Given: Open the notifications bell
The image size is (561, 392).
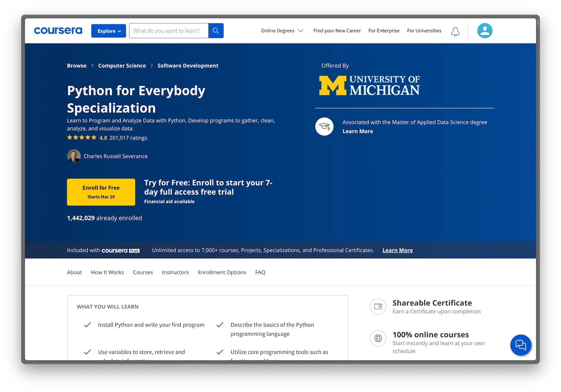Looking at the screenshot, I should 455,31.
